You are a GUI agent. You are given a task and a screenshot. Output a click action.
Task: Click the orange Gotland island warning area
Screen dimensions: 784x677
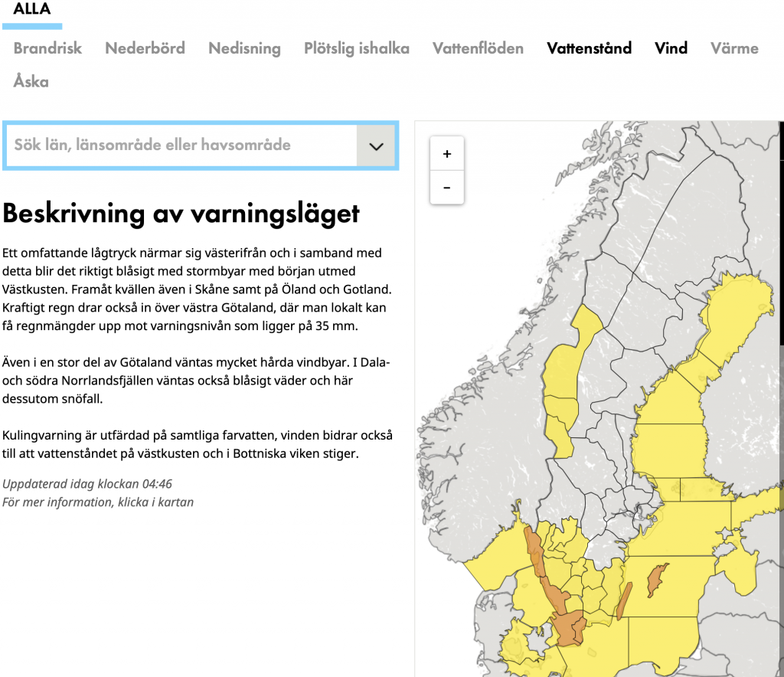click(658, 580)
